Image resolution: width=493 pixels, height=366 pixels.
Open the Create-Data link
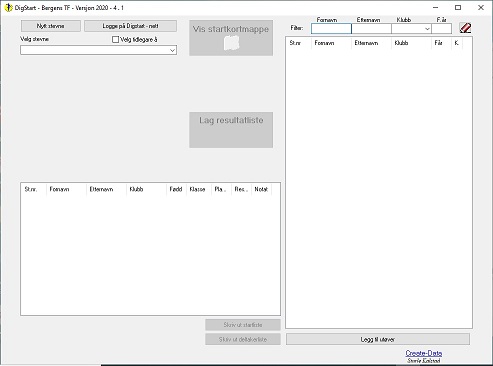[424, 353]
